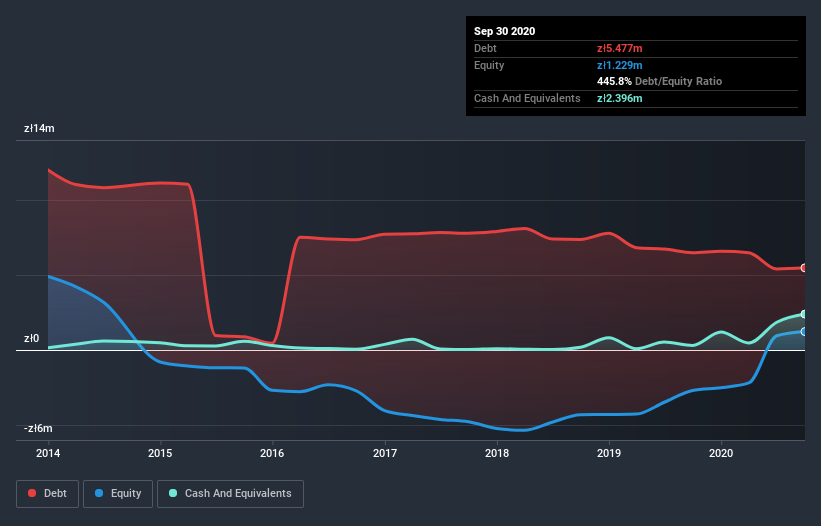Viewport: 821px width, 526px height.
Task: Click the 2014 x-axis label
Action: click(48, 453)
